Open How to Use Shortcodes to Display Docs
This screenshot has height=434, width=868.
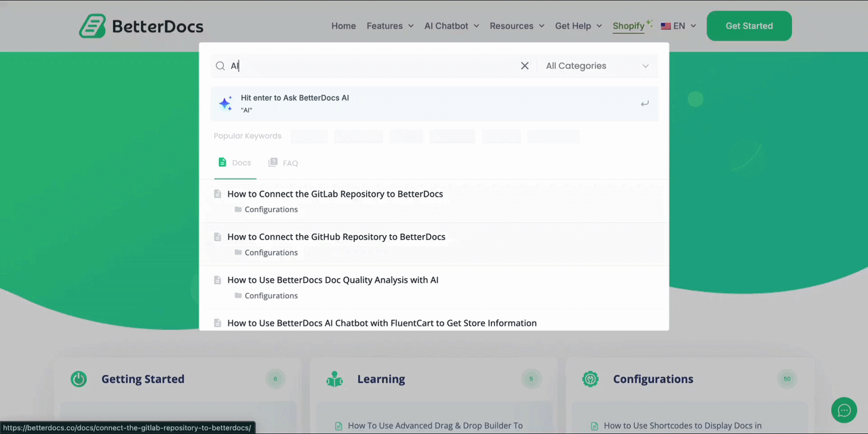coord(683,426)
